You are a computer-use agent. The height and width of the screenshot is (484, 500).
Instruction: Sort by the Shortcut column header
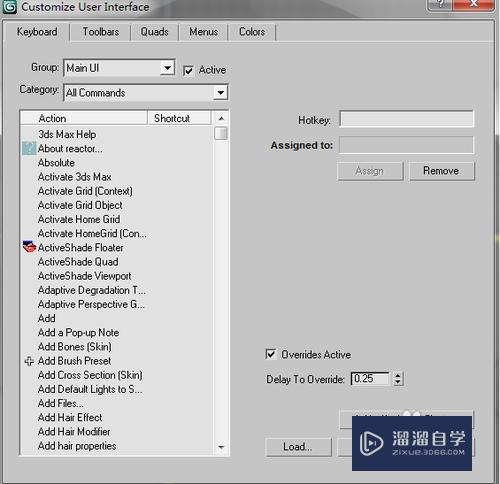click(179, 118)
